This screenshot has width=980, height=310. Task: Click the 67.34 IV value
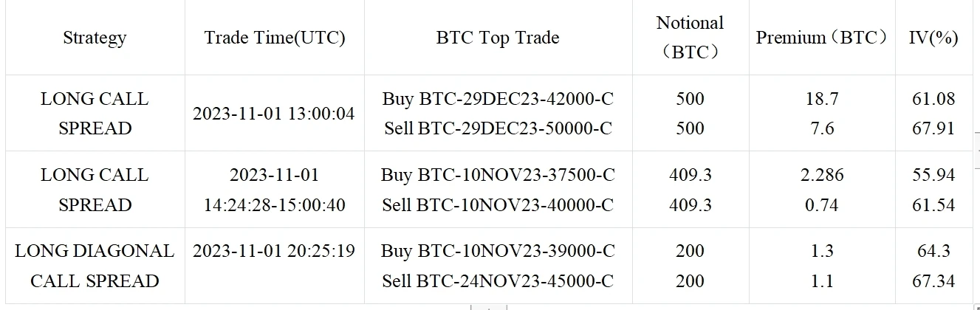point(933,281)
